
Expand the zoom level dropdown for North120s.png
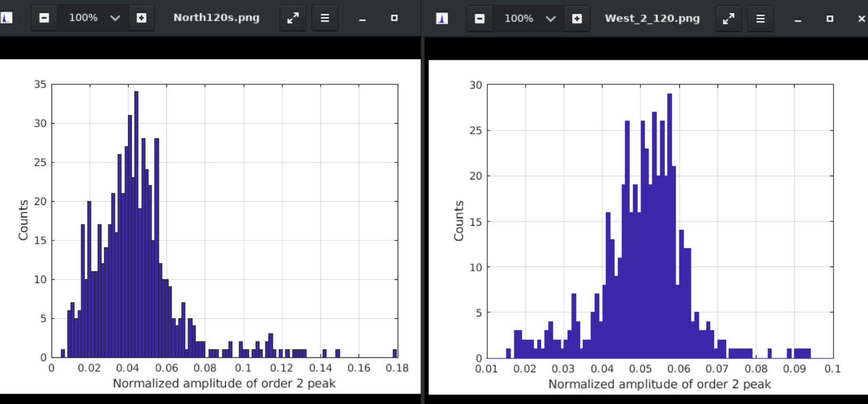tap(115, 18)
